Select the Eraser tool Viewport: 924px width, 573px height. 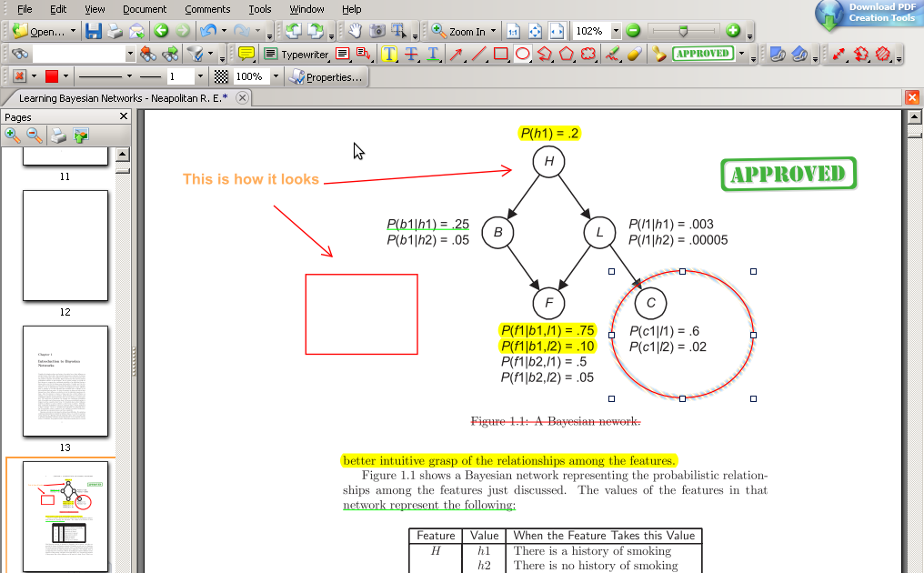pyautogui.click(x=635, y=55)
